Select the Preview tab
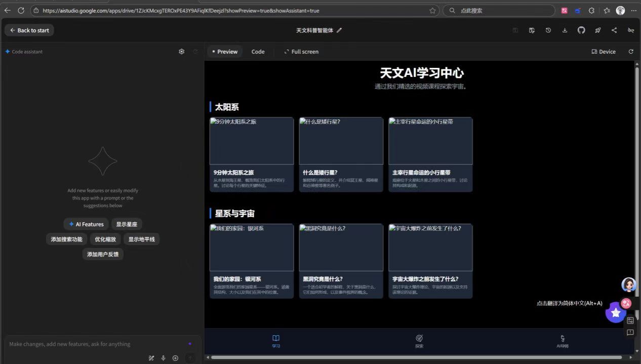 225,52
